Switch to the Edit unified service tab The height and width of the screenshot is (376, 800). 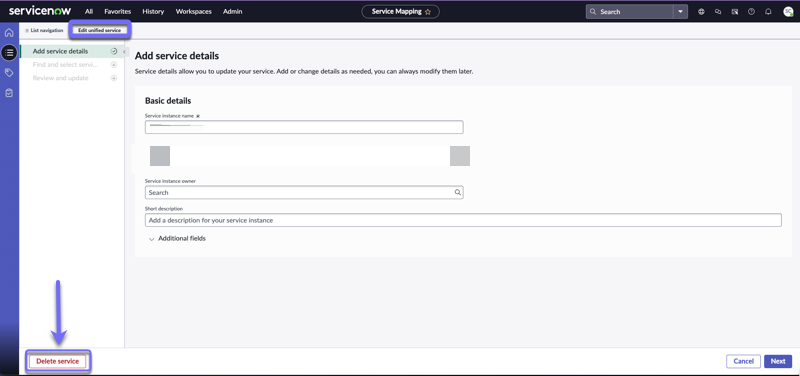pos(99,31)
